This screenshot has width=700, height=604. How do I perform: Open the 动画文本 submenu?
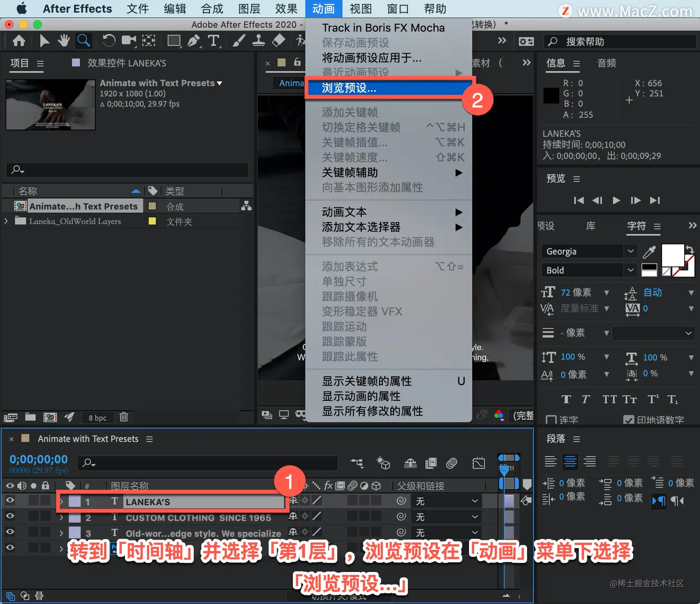point(388,212)
